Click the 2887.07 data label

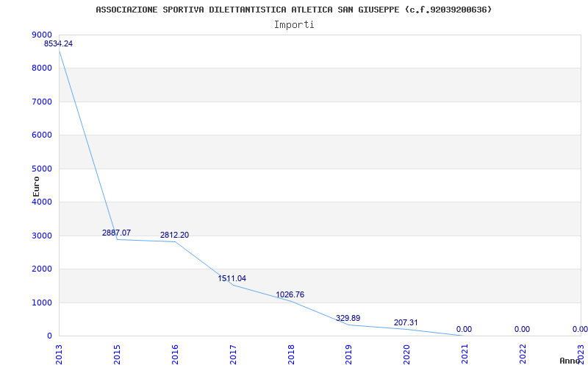pos(117,233)
